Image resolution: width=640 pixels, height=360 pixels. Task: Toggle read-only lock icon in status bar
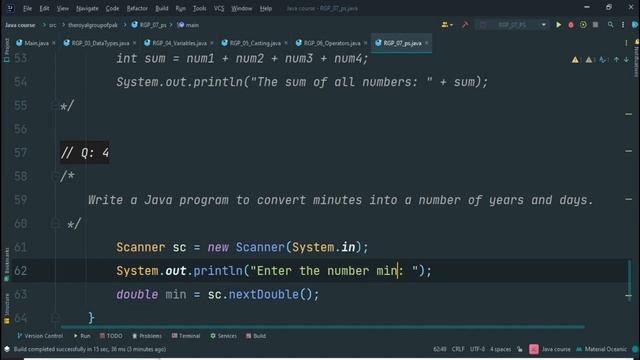pos(520,349)
